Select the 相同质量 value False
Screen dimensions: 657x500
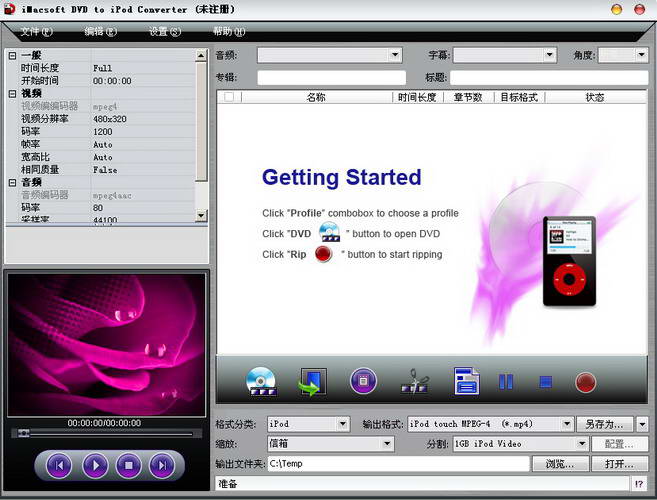[x=105, y=170]
